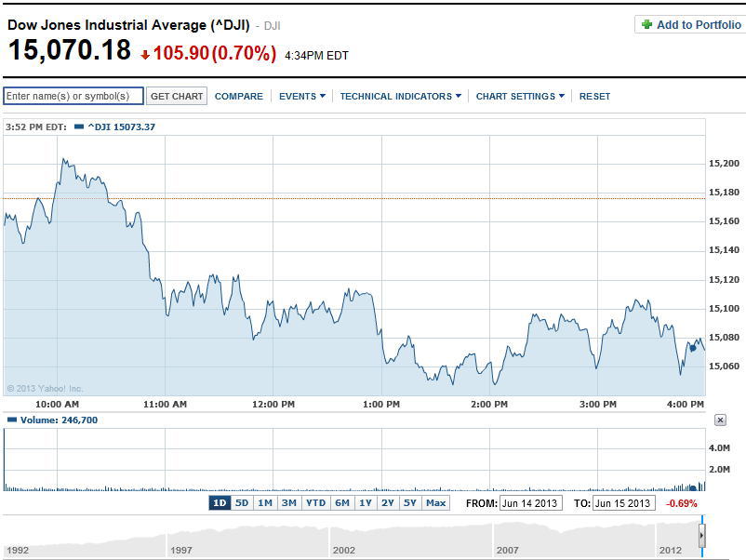Click the 10:00 AM axis label
Screen dimensions: 746x560
pyautogui.click(x=57, y=405)
